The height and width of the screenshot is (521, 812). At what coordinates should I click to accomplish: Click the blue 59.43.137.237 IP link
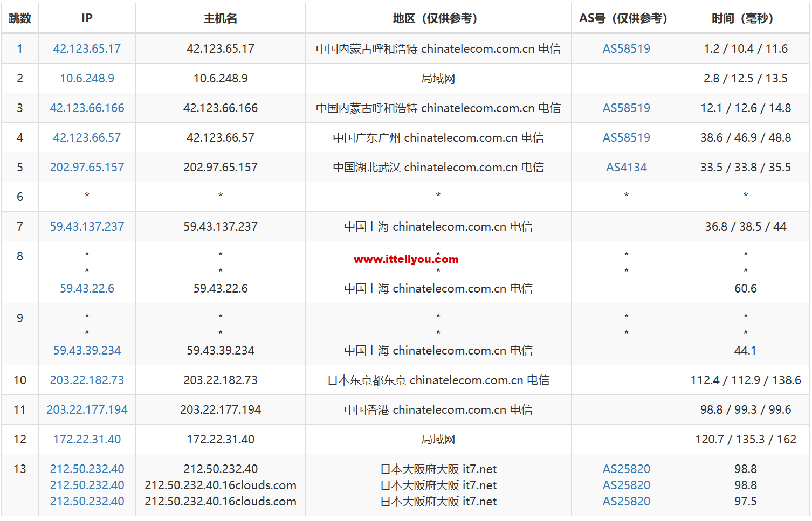[87, 226]
